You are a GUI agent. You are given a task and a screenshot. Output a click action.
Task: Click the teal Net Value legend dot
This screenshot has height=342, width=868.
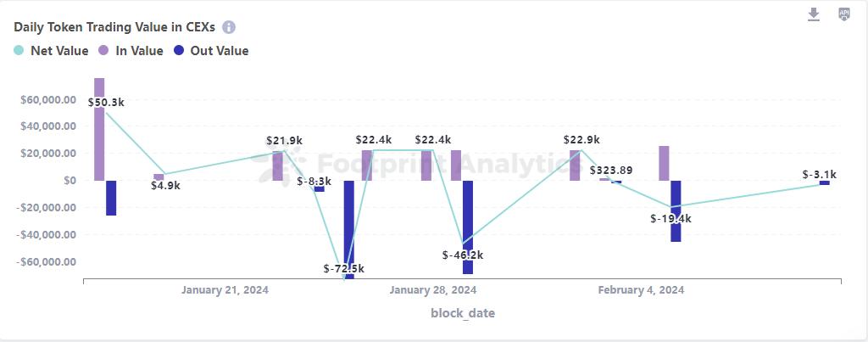point(19,51)
